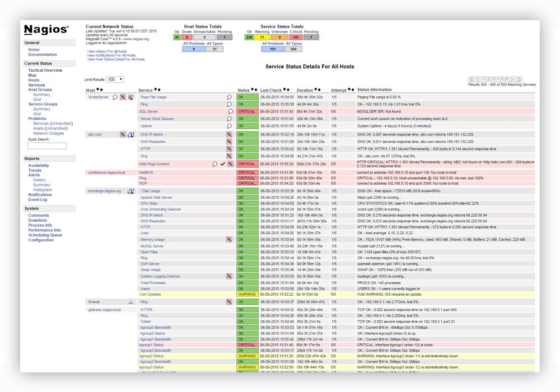Click the comment bubble beside SQL Server service

(231, 111)
